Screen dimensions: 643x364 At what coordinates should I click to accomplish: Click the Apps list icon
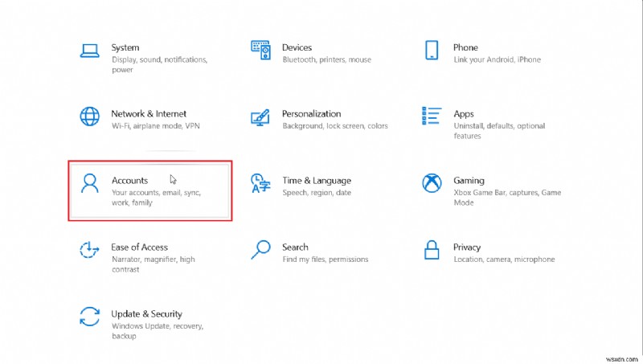click(432, 116)
